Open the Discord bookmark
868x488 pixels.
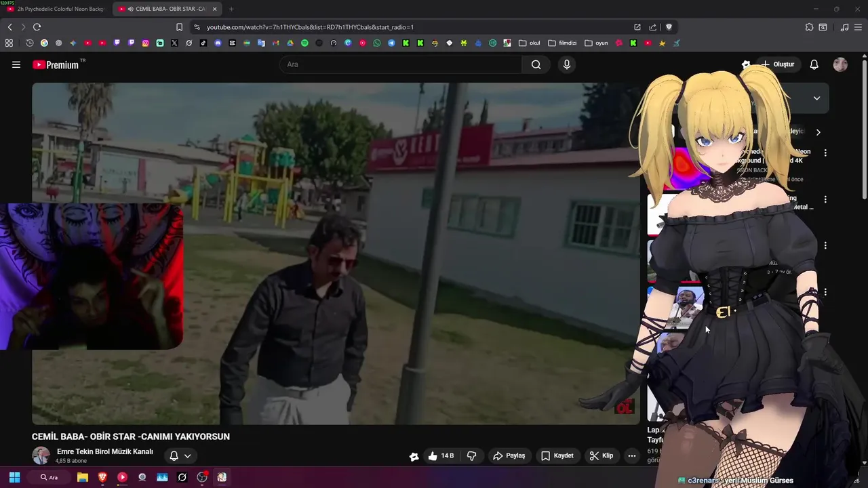click(218, 43)
